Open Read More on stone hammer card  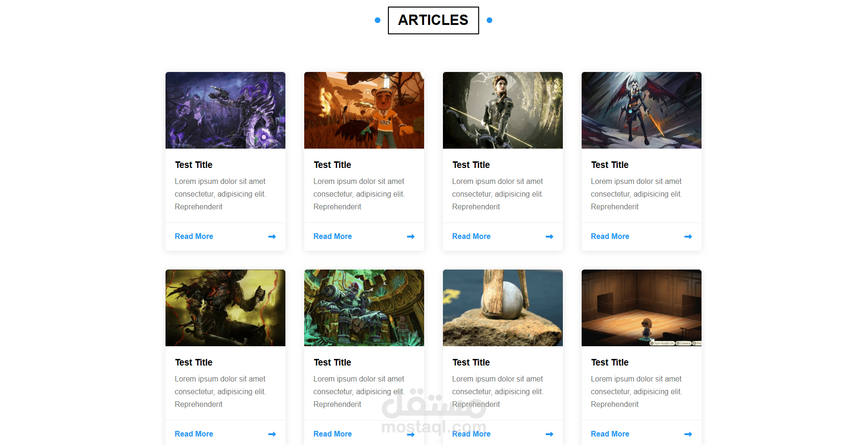point(471,434)
